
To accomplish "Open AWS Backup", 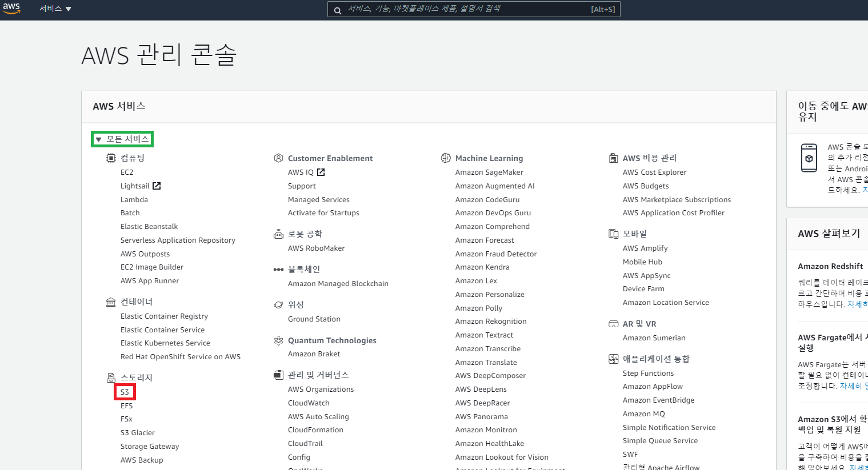I will (142, 460).
